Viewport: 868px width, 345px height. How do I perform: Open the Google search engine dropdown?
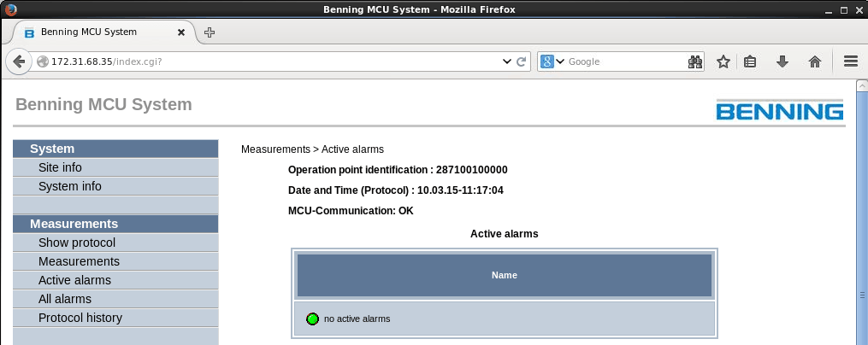point(553,61)
